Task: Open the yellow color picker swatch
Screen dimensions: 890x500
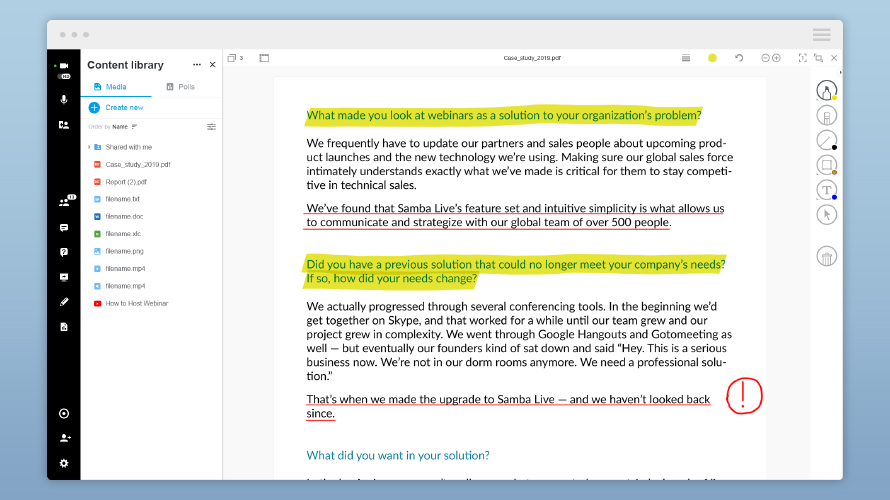Action: tap(712, 58)
